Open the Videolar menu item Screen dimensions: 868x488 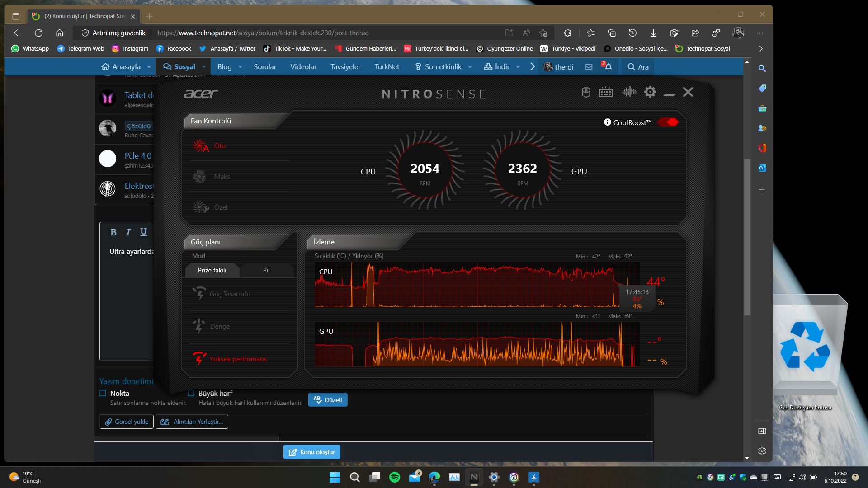303,67
